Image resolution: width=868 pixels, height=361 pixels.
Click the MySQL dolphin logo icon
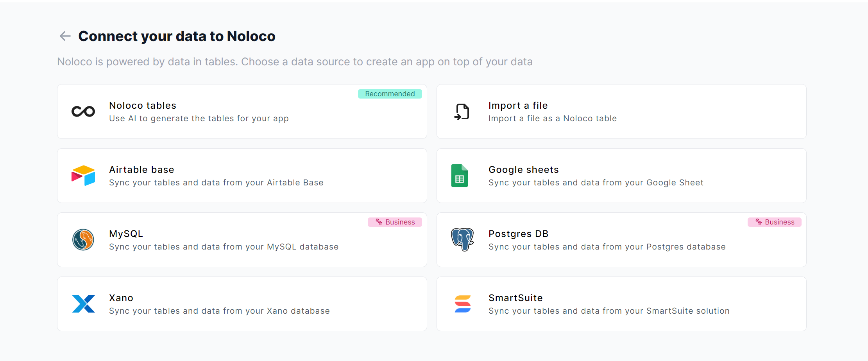pyautogui.click(x=83, y=240)
